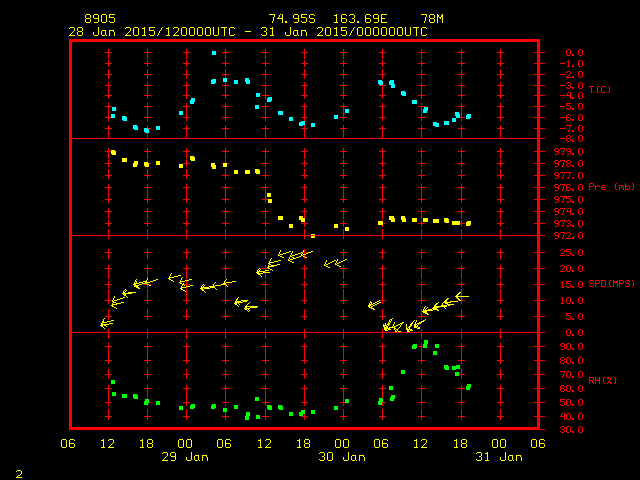
Task: Click pressure tick "978.0"
Action: (x=569, y=164)
